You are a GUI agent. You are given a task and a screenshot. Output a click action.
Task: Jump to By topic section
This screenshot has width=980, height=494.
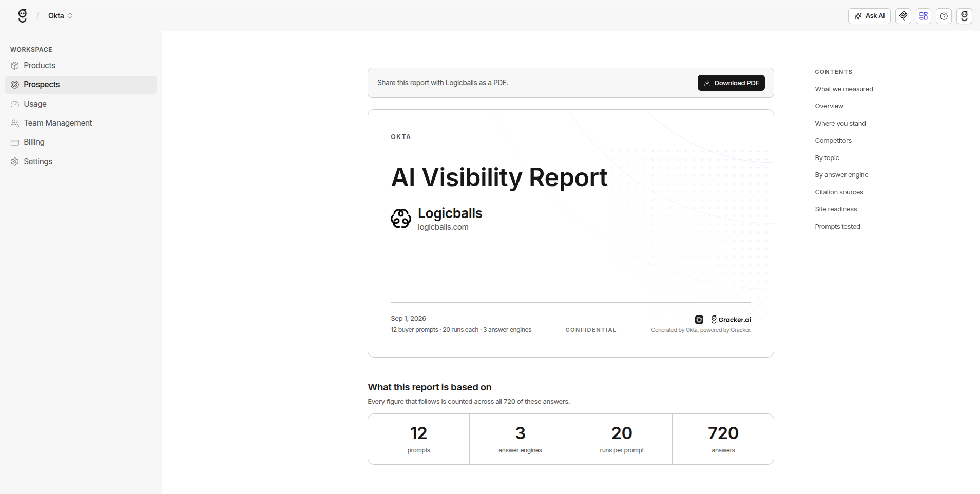pyautogui.click(x=827, y=158)
